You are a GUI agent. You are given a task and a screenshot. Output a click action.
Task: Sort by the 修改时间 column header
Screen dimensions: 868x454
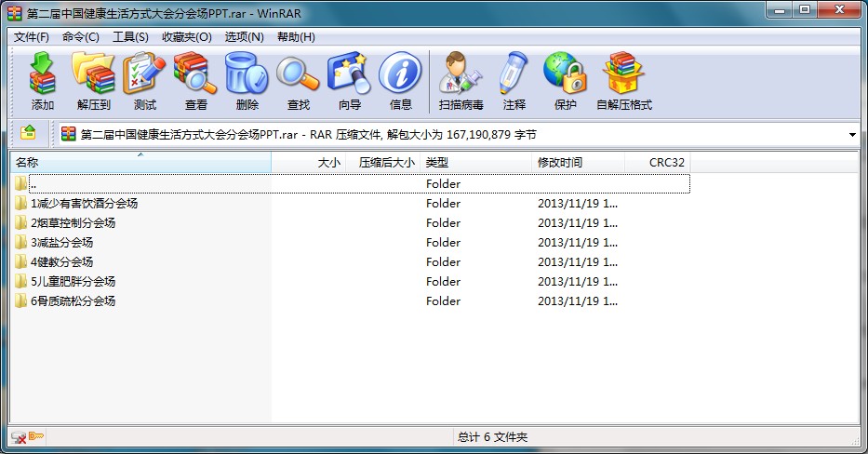click(x=579, y=162)
